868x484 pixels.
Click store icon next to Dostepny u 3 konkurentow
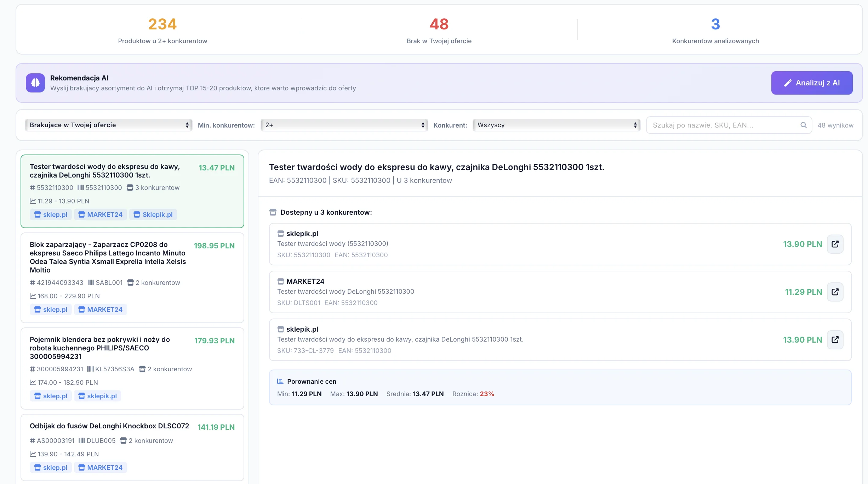pos(273,212)
